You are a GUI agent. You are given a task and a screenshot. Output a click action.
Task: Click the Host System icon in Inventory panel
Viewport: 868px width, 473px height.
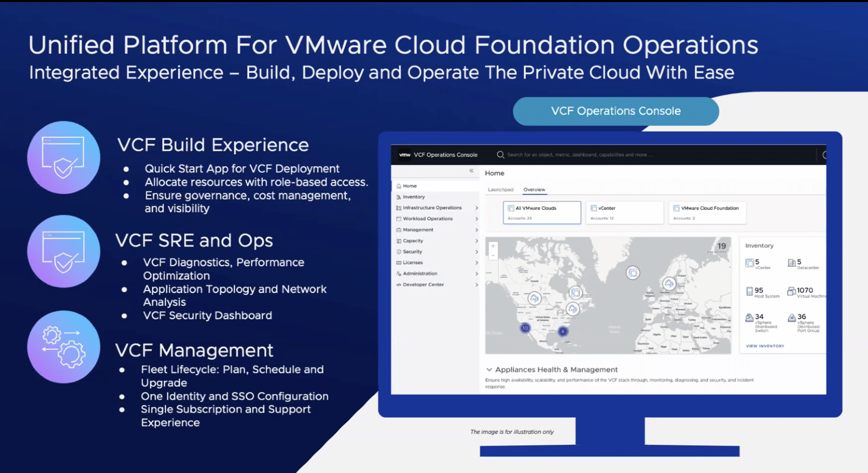(x=749, y=291)
